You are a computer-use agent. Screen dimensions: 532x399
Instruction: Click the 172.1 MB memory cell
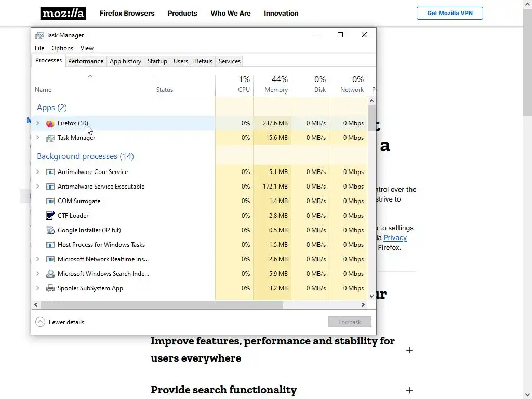coord(275,187)
